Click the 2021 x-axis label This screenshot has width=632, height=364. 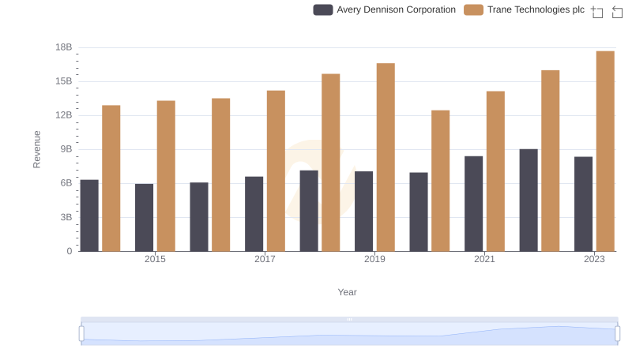[x=484, y=259]
